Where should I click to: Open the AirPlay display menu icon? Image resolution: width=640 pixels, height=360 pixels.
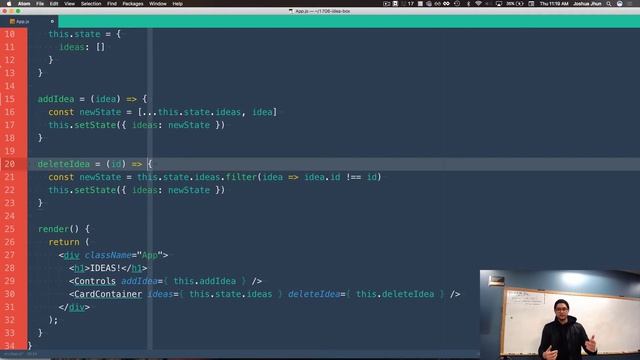[x=499, y=4]
